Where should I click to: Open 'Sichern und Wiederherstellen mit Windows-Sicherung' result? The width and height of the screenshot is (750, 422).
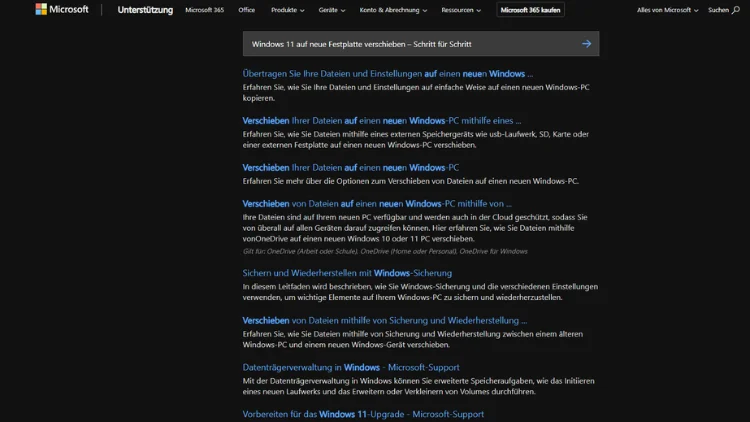(x=347, y=273)
